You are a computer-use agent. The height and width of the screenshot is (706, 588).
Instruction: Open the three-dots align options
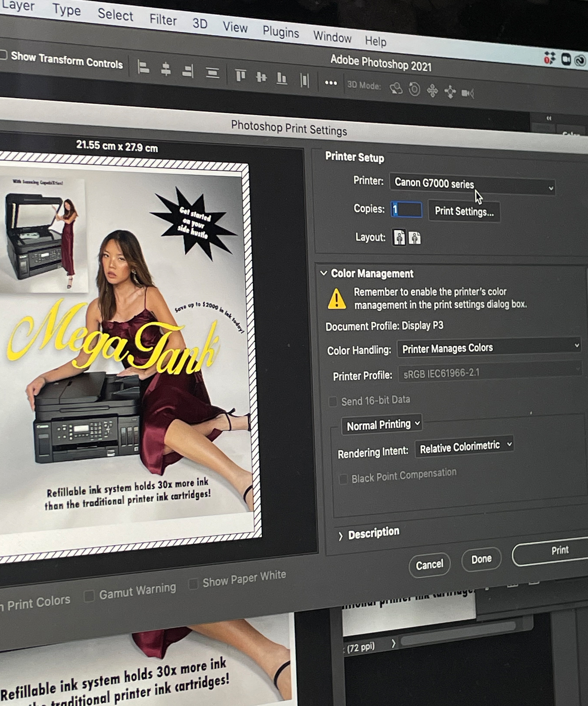pyautogui.click(x=331, y=83)
